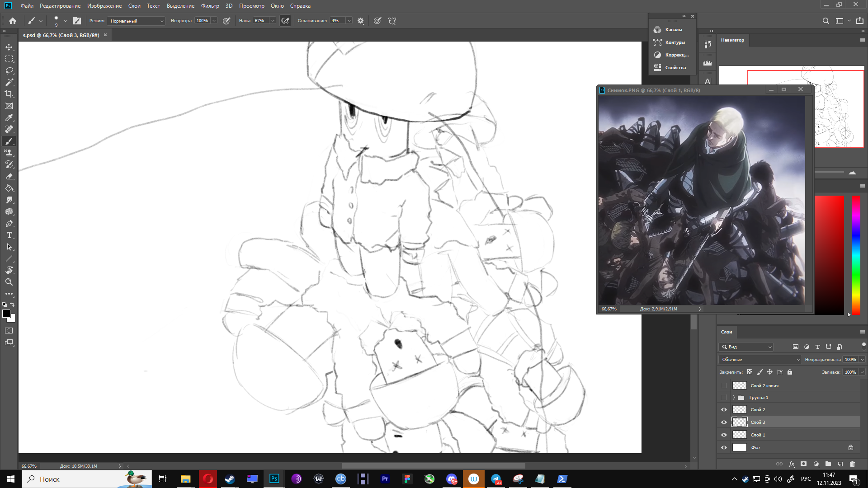Select the Crop tool
Viewport: 868px width, 488px height.
pos(9,94)
